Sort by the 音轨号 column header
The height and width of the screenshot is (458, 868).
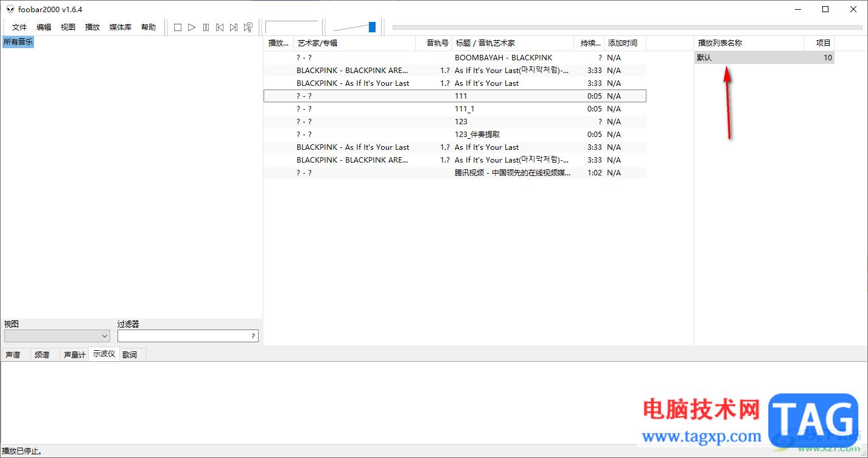pyautogui.click(x=434, y=43)
